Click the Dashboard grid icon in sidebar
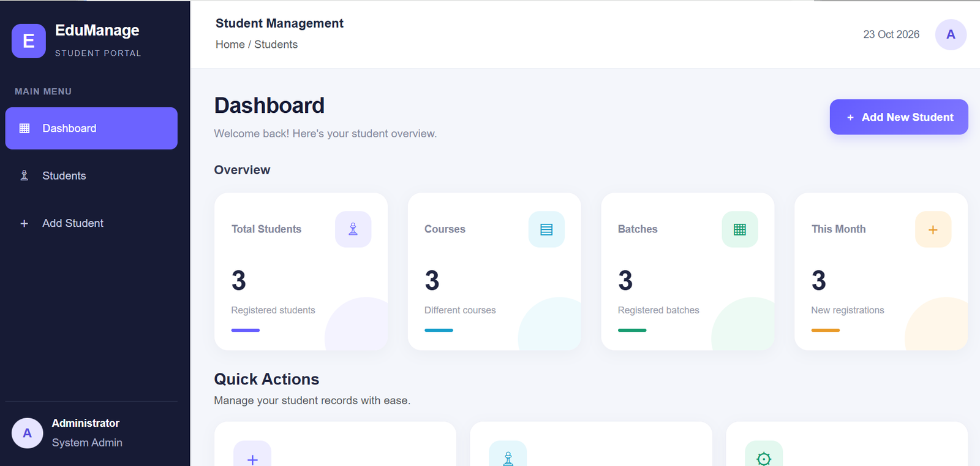The width and height of the screenshot is (980, 466). pyautogui.click(x=24, y=128)
